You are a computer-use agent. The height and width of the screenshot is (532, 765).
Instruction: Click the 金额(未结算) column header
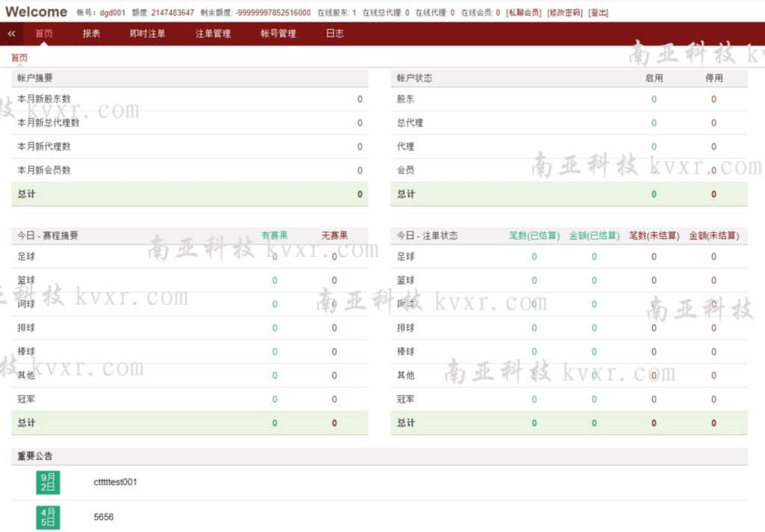(x=713, y=236)
